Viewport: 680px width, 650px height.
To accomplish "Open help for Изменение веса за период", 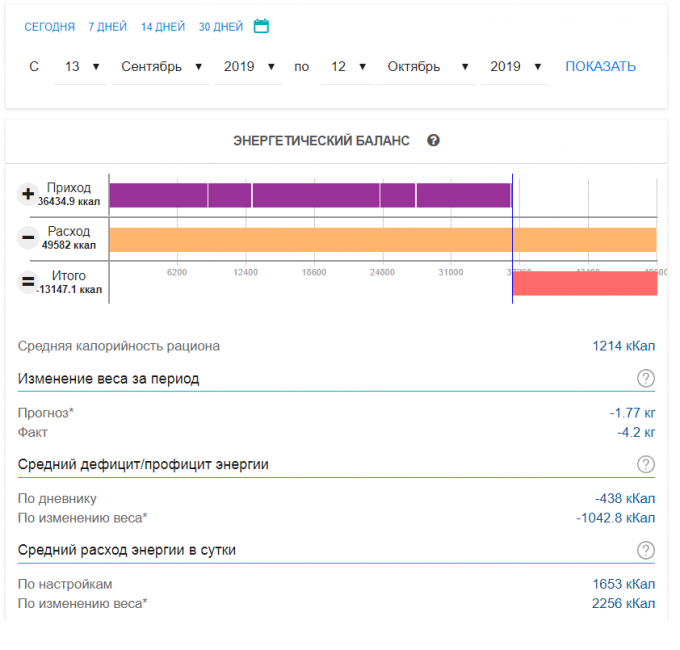I will pyautogui.click(x=646, y=378).
